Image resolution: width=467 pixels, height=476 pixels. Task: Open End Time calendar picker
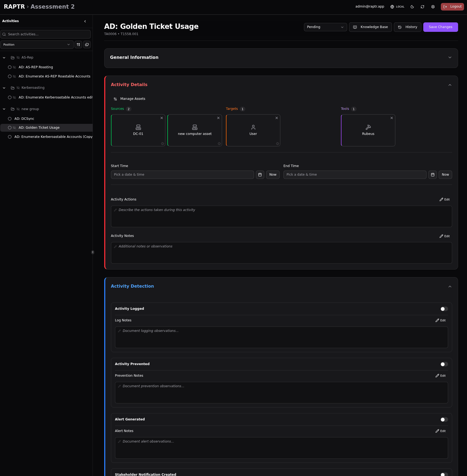coord(432,175)
